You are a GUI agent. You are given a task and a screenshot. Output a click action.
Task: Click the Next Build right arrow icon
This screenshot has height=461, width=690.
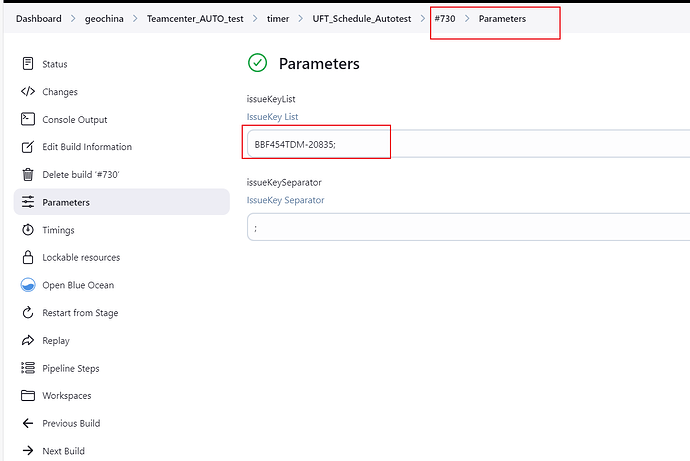tap(28, 451)
